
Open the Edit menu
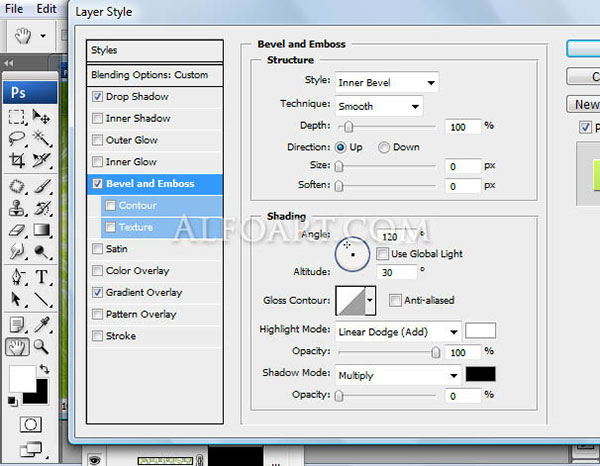point(46,8)
